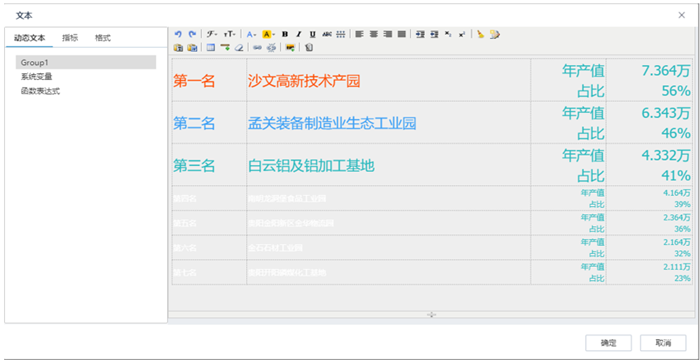The image size is (700, 360).
Task: Click the eraser icon
Action: (239, 47)
